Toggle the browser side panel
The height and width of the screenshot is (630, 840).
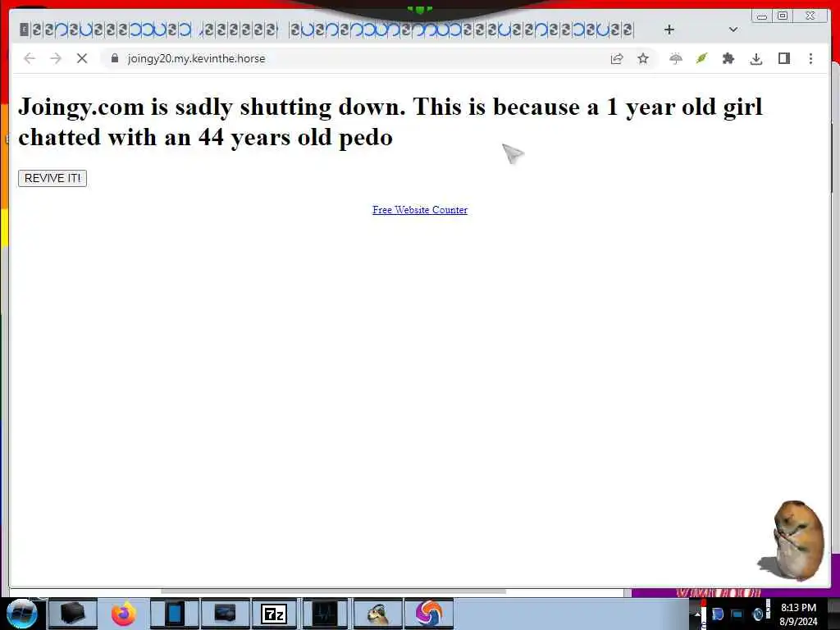783,58
